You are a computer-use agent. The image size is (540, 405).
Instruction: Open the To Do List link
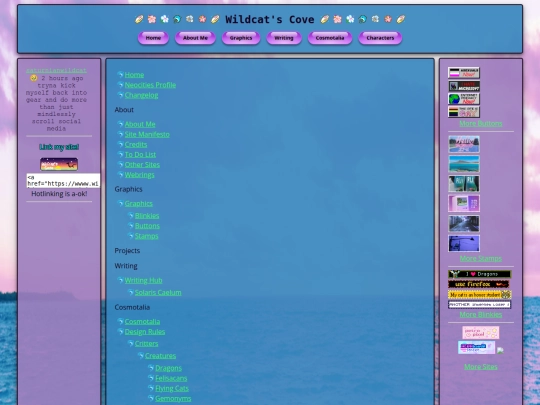[x=140, y=155]
